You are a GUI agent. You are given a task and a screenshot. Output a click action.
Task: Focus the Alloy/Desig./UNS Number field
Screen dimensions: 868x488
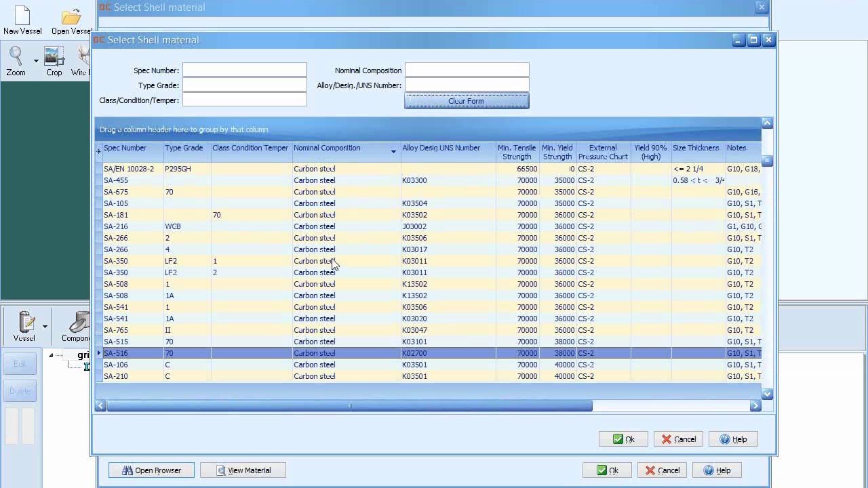pos(467,85)
